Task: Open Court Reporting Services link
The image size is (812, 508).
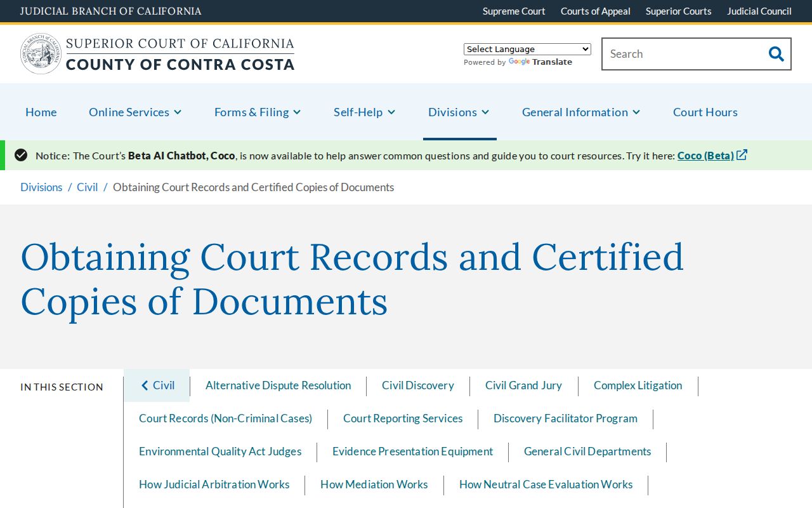Action: (403, 418)
